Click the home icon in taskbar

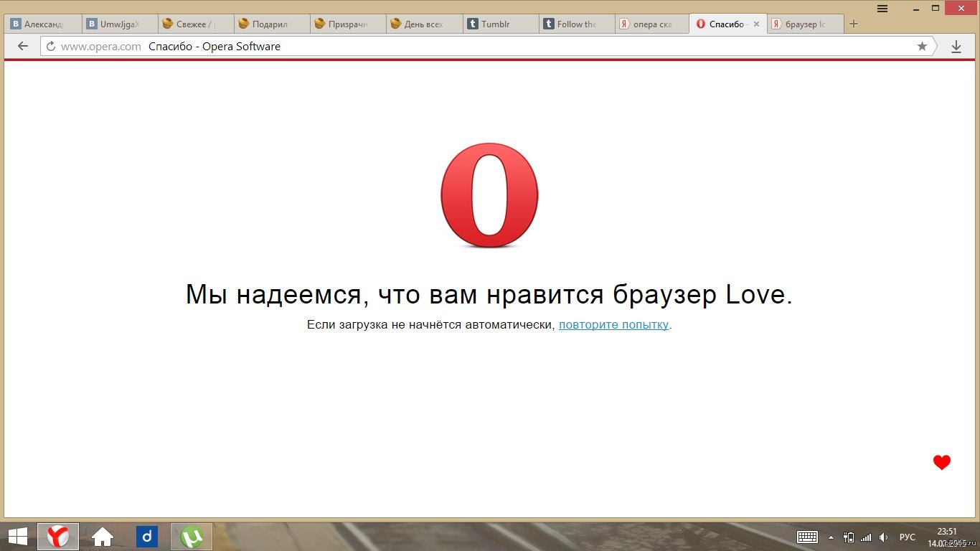103,536
